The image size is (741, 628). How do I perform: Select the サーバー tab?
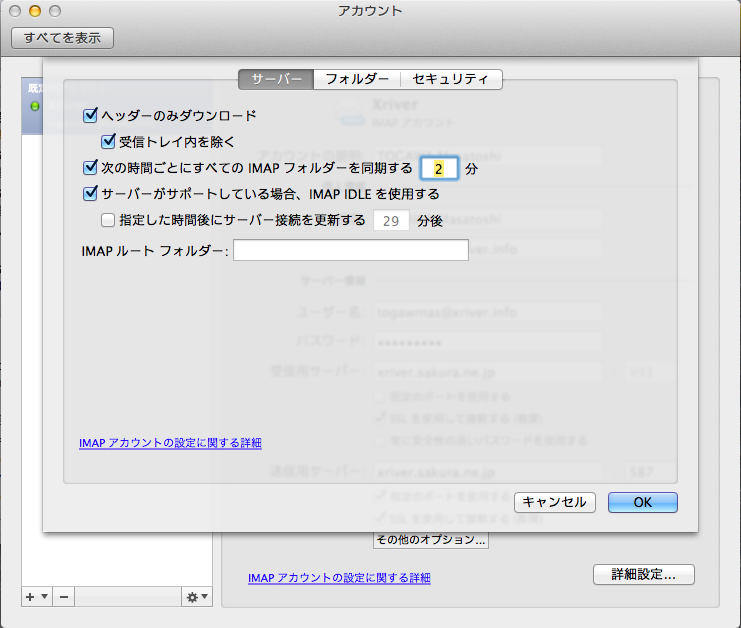276,79
